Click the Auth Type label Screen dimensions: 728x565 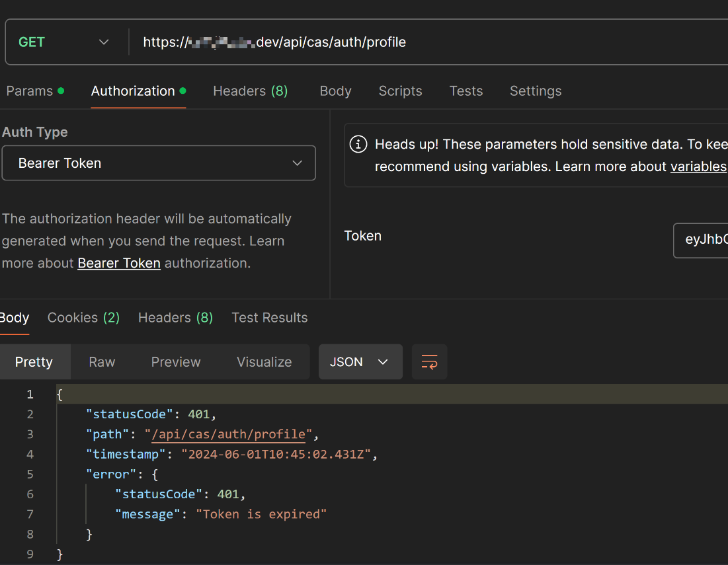(35, 132)
